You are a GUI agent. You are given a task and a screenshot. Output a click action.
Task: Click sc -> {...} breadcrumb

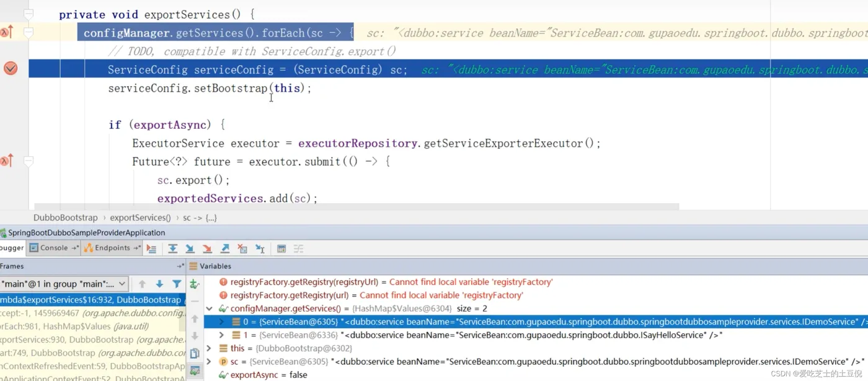click(x=200, y=217)
